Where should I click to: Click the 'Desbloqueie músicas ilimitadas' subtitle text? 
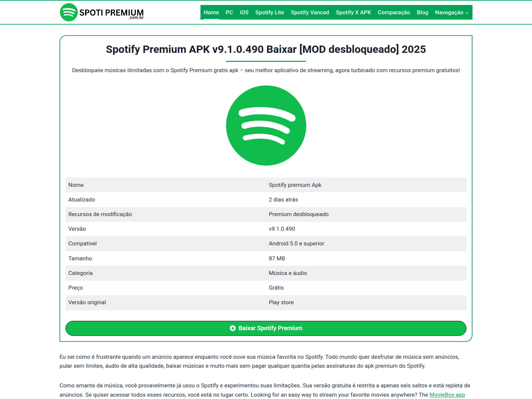[x=266, y=70]
